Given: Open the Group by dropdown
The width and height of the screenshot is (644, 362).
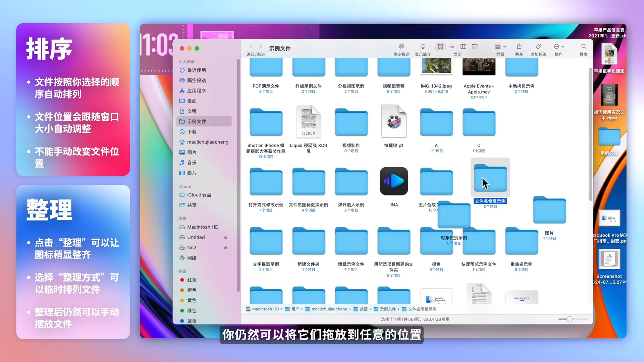Looking at the screenshot, I should click(x=500, y=46).
